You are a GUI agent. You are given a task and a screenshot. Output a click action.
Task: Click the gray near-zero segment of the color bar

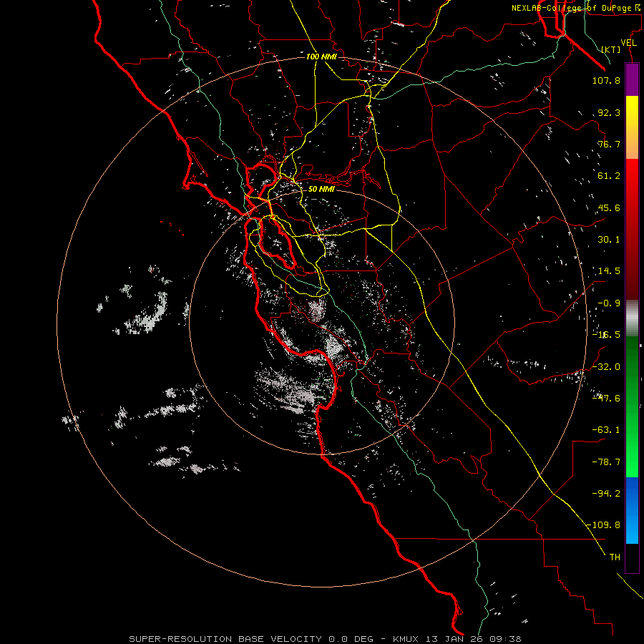(632, 318)
